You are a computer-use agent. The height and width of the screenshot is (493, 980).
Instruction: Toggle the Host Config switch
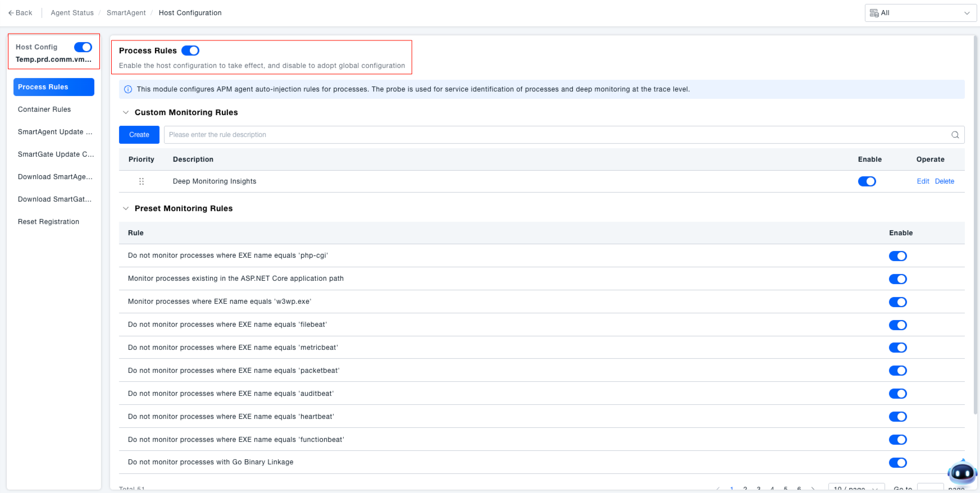pyautogui.click(x=83, y=47)
